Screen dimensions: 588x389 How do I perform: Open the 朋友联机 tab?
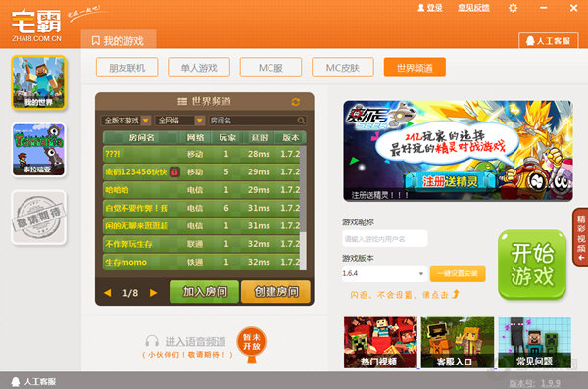tap(126, 68)
